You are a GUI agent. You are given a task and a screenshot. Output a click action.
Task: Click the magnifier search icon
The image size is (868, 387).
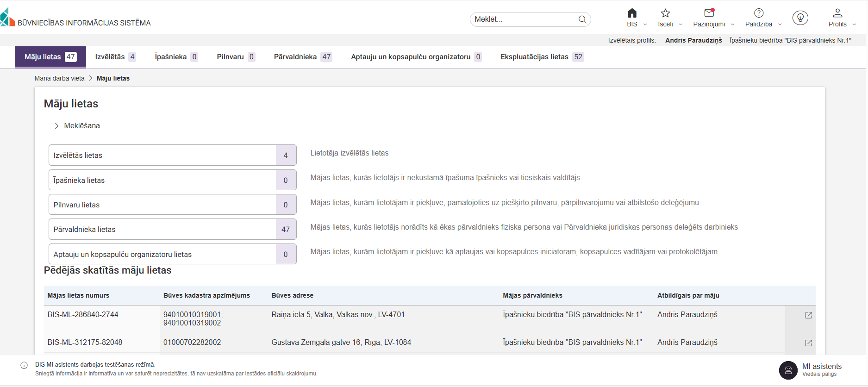(x=582, y=19)
